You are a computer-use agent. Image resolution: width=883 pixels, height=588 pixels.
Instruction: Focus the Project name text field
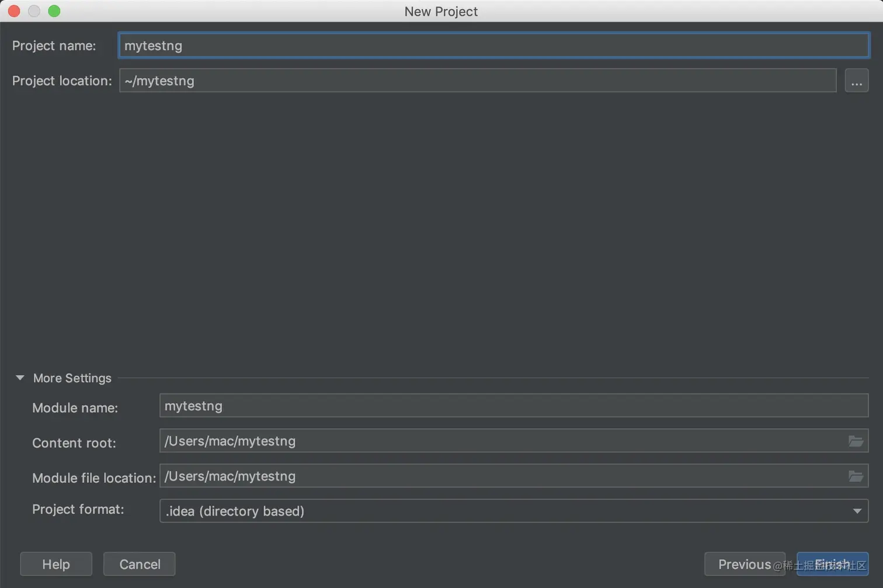coord(493,46)
